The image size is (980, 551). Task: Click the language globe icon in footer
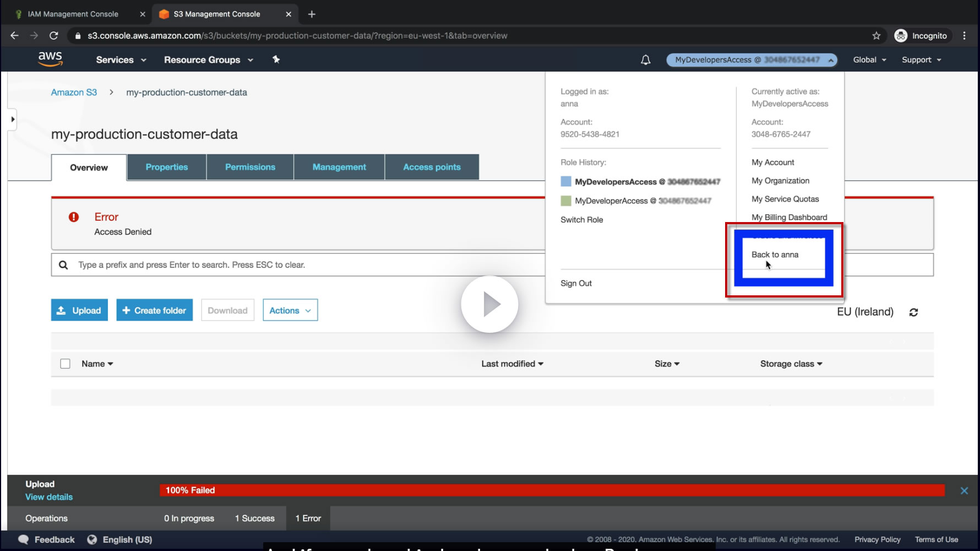(92, 539)
